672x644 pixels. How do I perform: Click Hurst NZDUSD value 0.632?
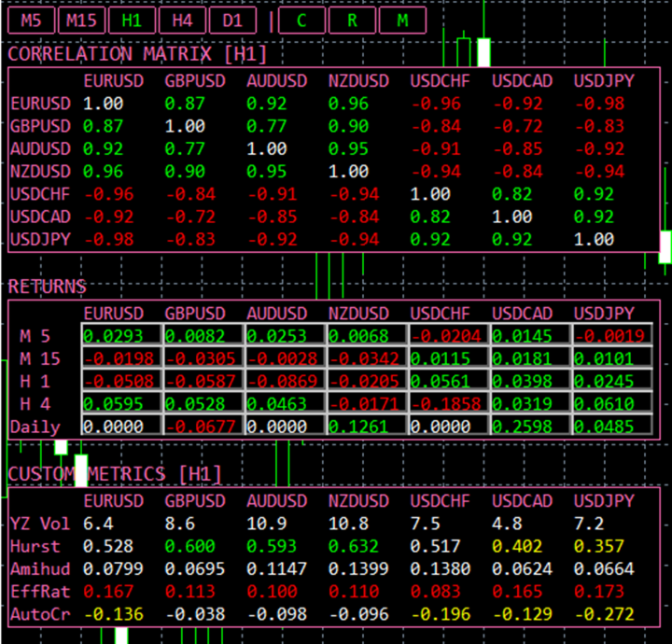click(354, 547)
